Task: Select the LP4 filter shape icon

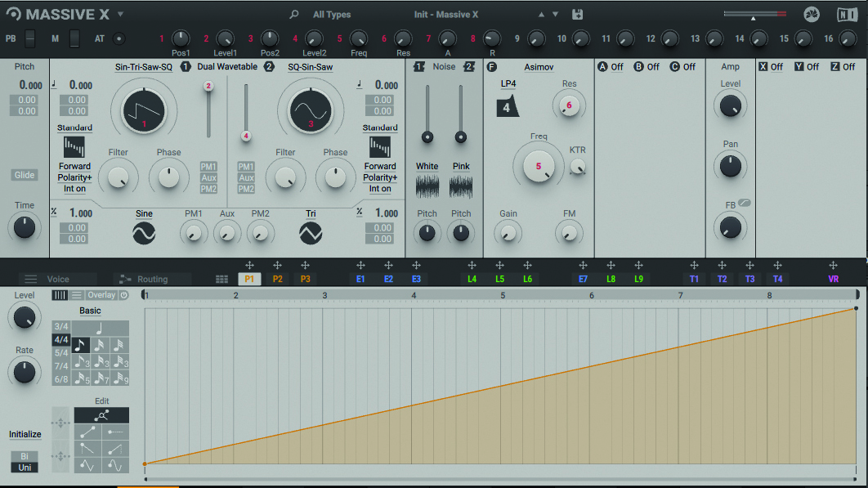Action: click(x=508, y=105)
